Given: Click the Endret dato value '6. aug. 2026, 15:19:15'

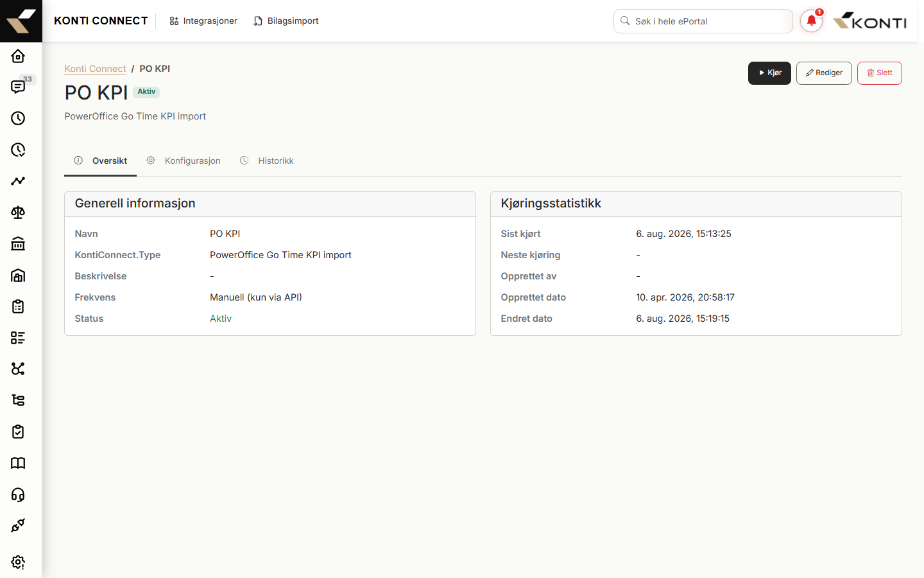Looking at the screenshot, I should [x=683, y=319].
